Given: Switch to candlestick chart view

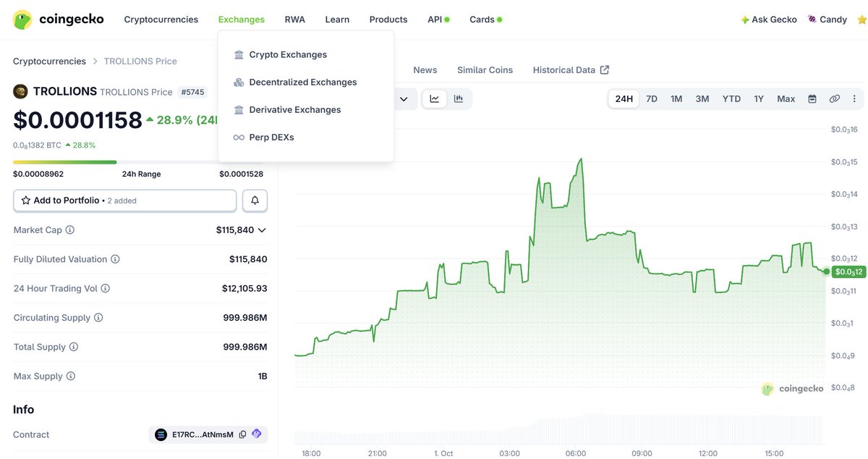Looking at the screenshot, I should coord(459,98).
